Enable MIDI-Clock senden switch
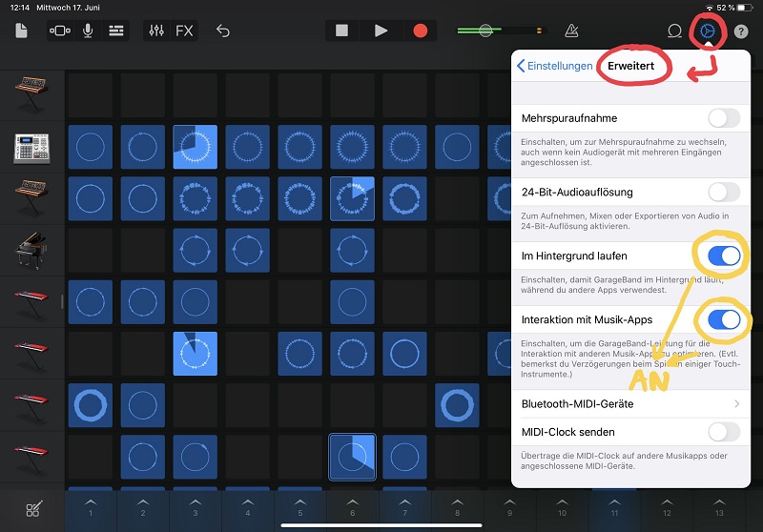 [724, 432]
